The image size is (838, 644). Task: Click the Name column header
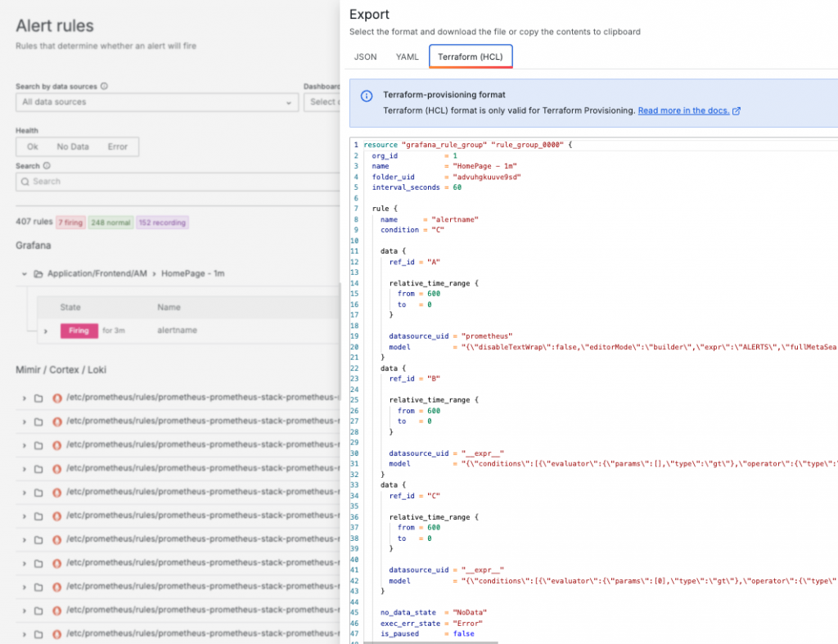pyautogui.click(x=169, y=308)
